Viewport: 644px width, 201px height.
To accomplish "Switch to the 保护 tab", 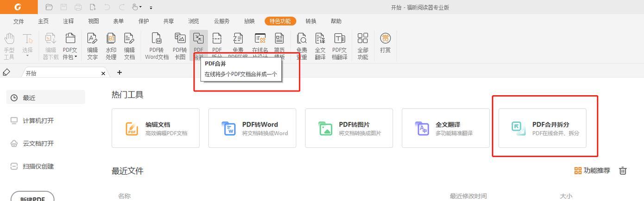I will [x=144, y=21].
